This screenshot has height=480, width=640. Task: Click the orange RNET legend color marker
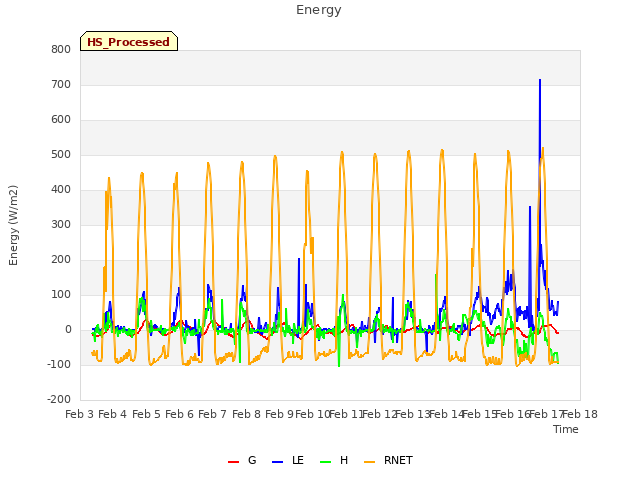point(369,462)
